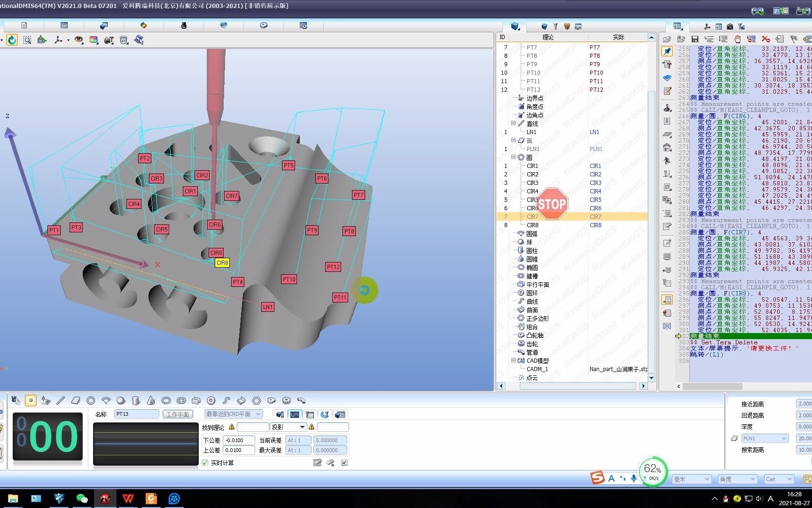Click the hand stop icon in program toolbar
812x508 pixels.
[x=737, y=39]
